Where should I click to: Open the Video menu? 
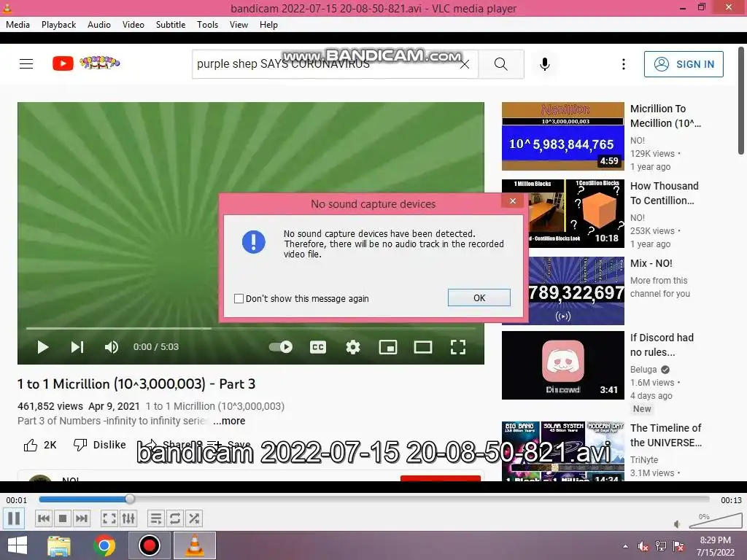click(x=133, y=25)
